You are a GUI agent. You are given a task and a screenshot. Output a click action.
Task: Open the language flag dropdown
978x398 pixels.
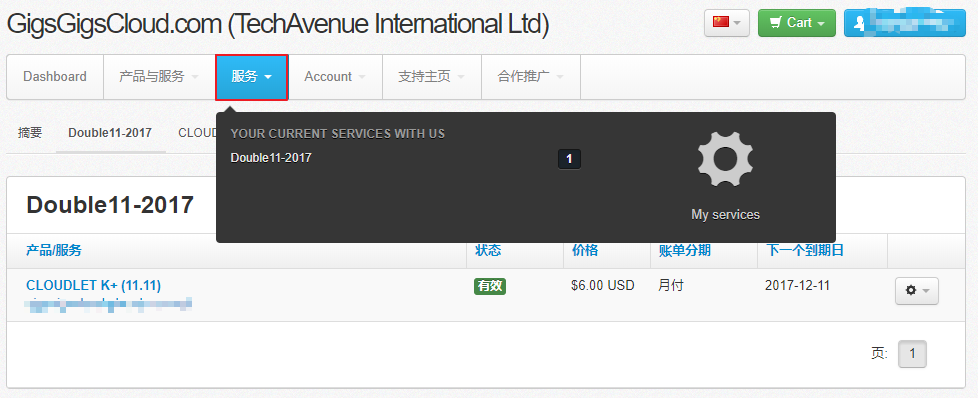coord(727,23)
